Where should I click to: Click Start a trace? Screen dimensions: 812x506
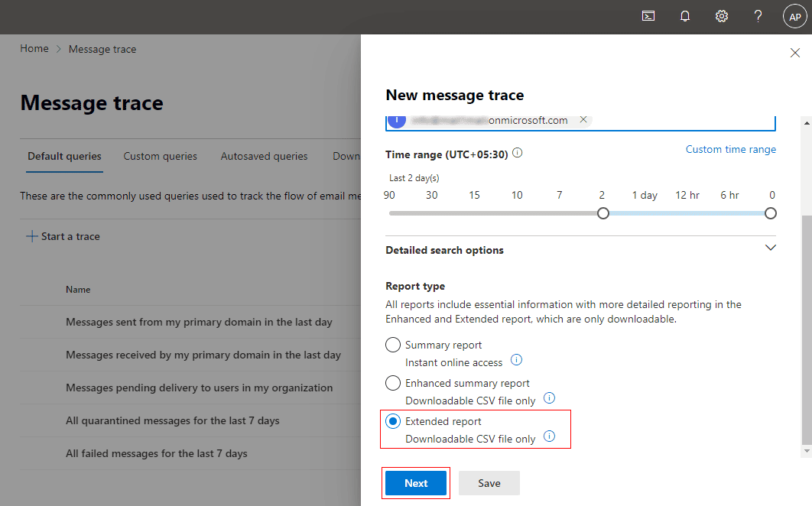(63, 236)
